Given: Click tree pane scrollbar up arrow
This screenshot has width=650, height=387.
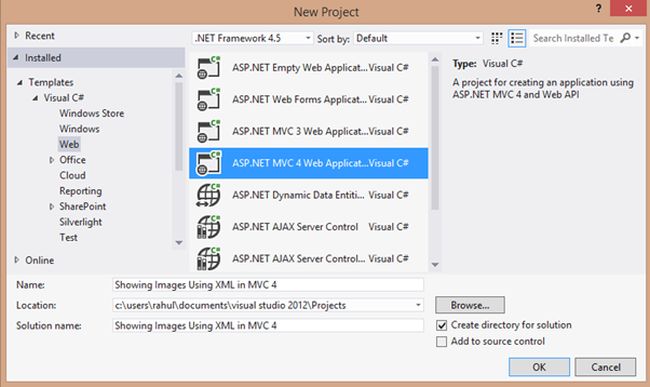Looking at the screenshot, I should coord(179,76).
